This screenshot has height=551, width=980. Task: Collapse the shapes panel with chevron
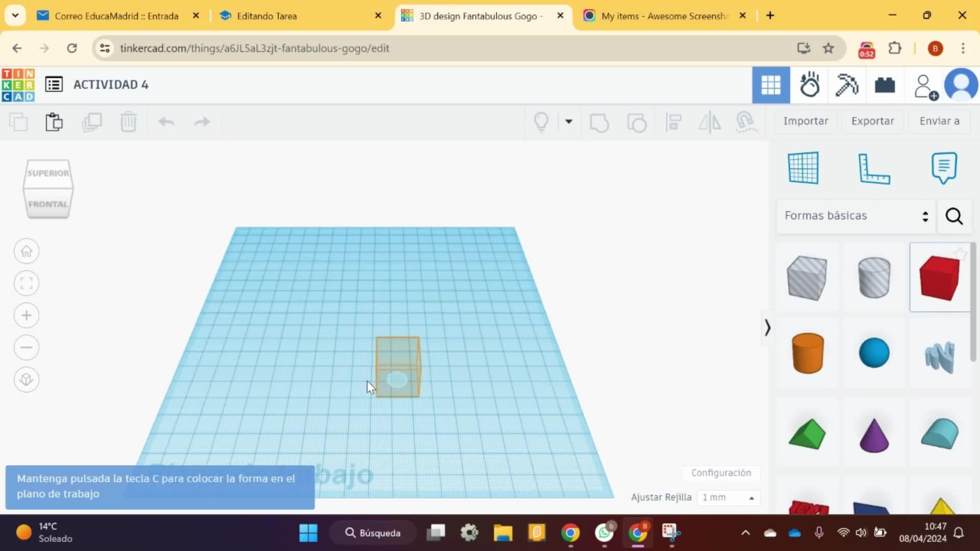click(x=767, y=328)
